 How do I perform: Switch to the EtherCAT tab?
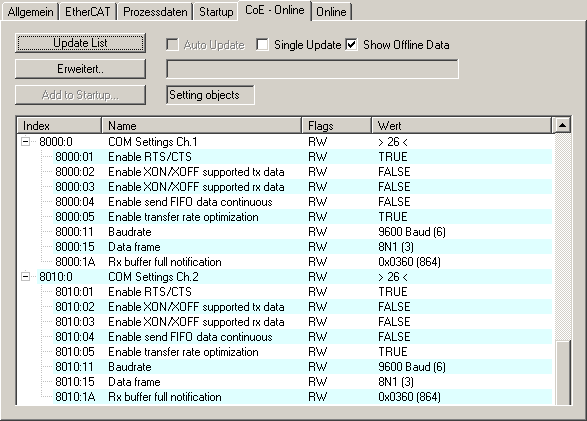point(88,12)
